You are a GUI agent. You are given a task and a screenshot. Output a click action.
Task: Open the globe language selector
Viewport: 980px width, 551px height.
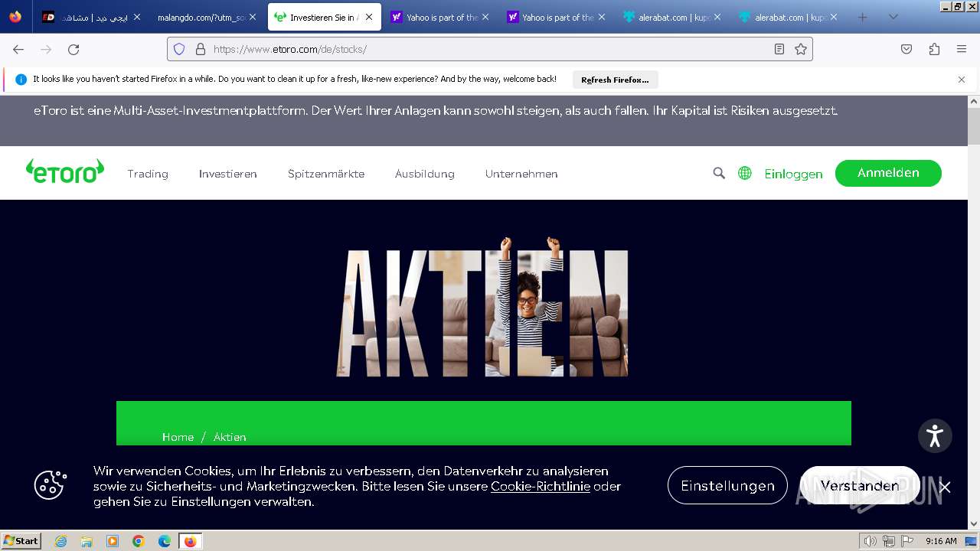pos(744,173)
